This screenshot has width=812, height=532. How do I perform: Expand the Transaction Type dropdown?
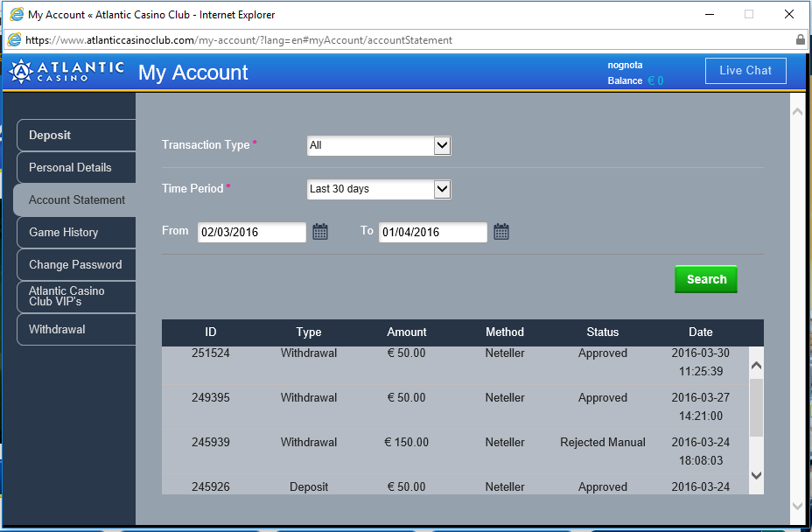point(442,145)
